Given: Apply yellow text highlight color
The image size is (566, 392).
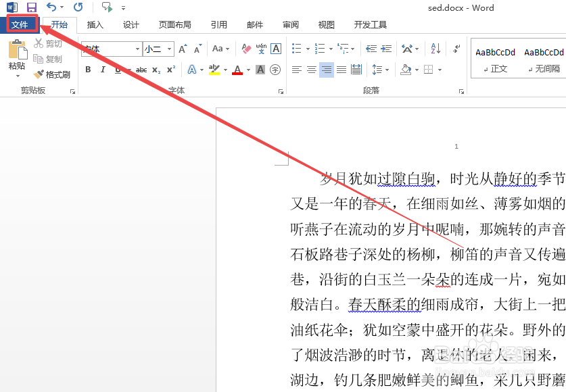Looking at the screenshot, I should [x=215, y=70].
